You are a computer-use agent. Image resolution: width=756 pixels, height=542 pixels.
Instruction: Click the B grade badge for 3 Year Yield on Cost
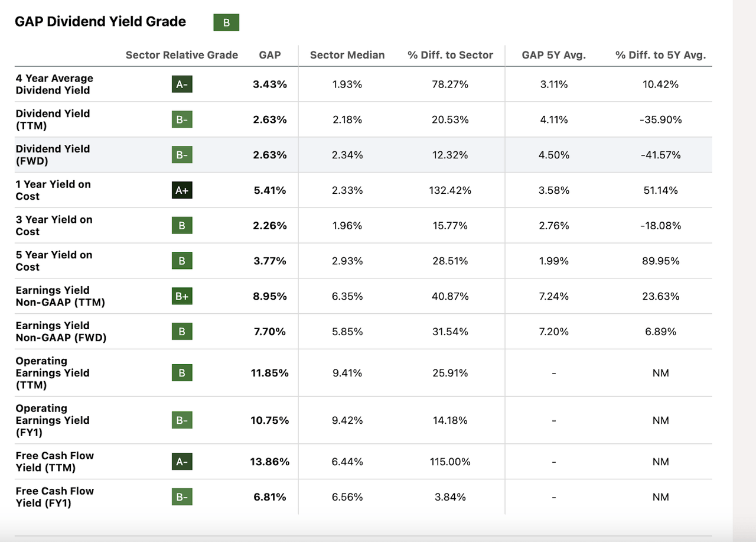point(182,225)
